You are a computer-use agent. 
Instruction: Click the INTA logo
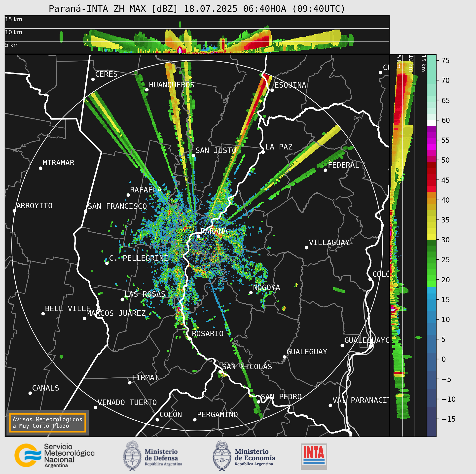point(314,456)
